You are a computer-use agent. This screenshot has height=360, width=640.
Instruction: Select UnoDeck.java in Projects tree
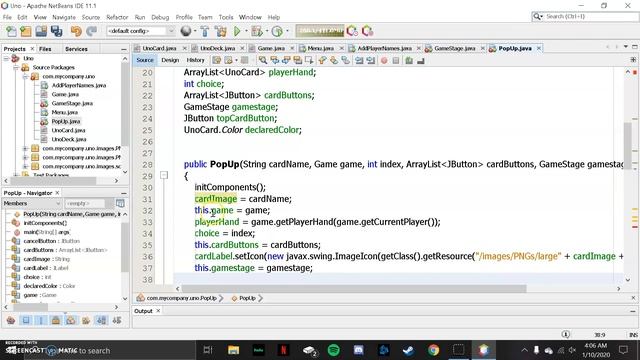[69, 139]
